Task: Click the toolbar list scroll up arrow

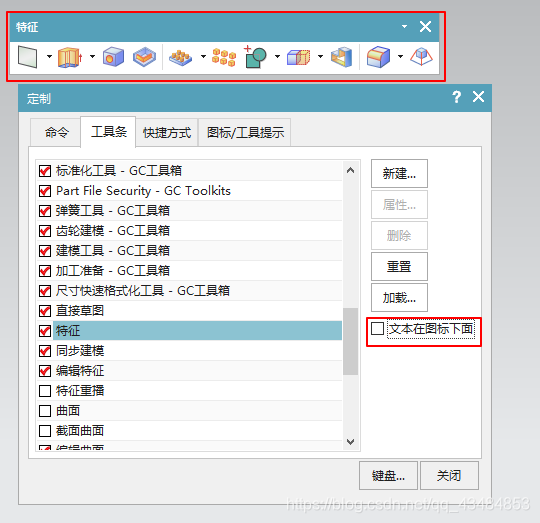Action: click(x=351, y=170)
